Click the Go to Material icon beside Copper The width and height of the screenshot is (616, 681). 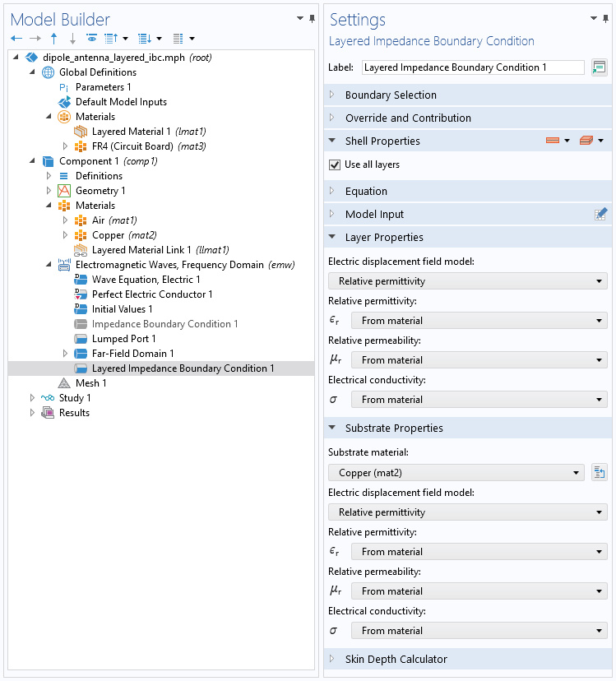(600, 472)
